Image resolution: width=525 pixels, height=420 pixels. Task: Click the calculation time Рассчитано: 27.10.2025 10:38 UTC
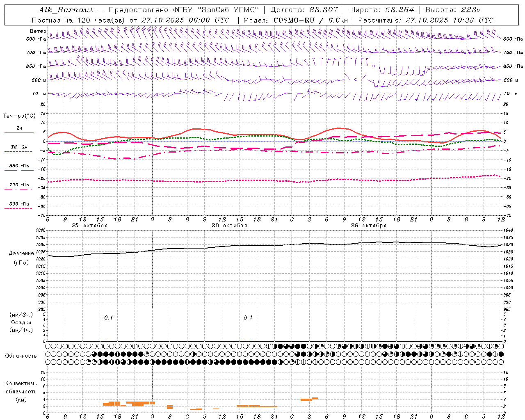tap(426, 20)
